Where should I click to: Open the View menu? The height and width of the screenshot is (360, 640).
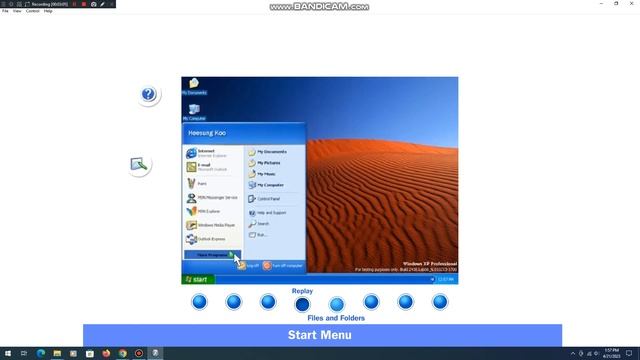[x=17, y=11]
